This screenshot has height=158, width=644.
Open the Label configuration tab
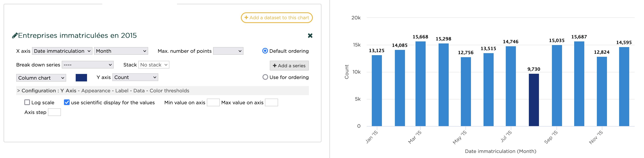click(122, 91)
